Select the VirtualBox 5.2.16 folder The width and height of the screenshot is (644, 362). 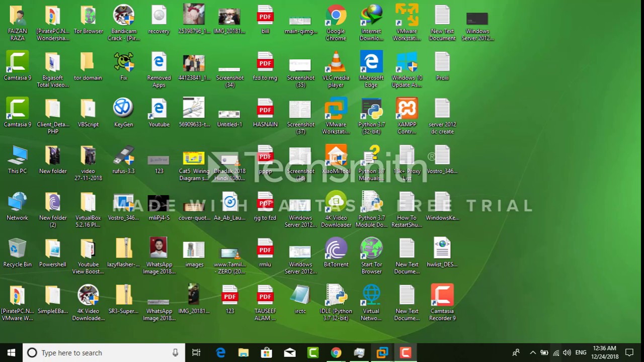[x=88, y=210]
